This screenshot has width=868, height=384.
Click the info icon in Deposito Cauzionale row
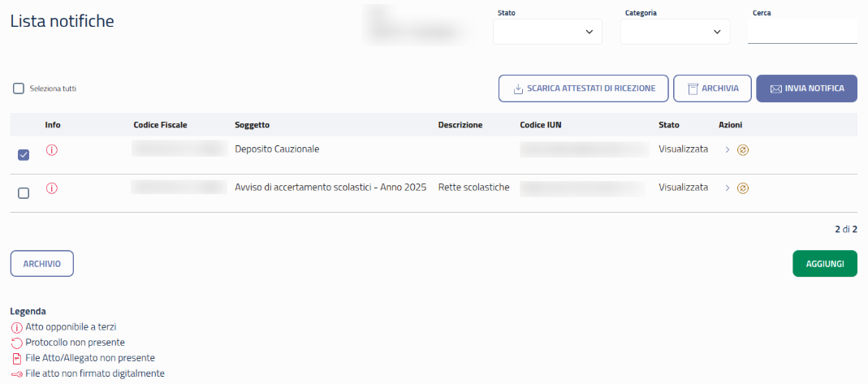(x=51, y=149)
